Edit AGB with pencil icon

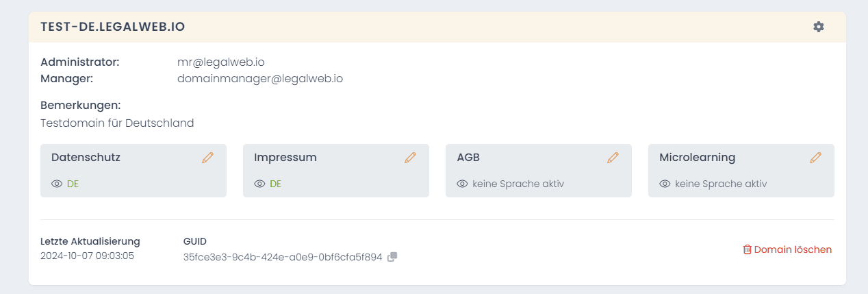613,158
